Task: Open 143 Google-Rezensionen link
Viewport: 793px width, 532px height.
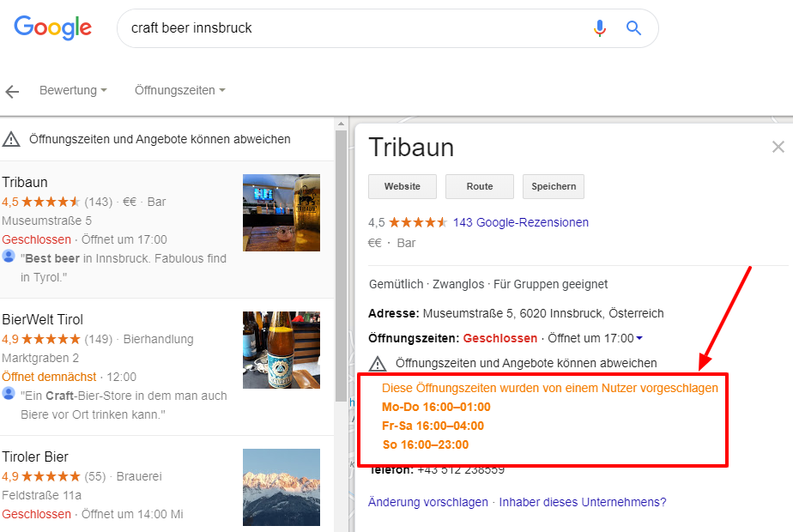Action: [520, 222]
